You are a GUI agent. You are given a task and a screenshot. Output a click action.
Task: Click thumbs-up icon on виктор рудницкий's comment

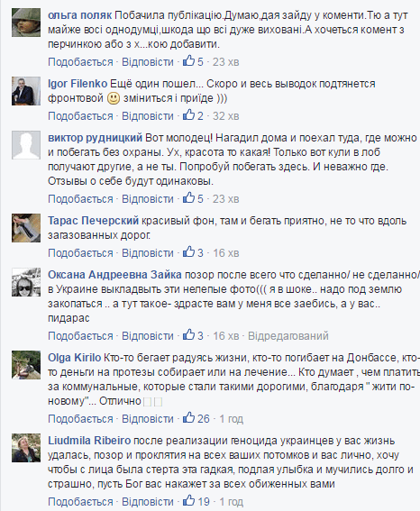188,197
